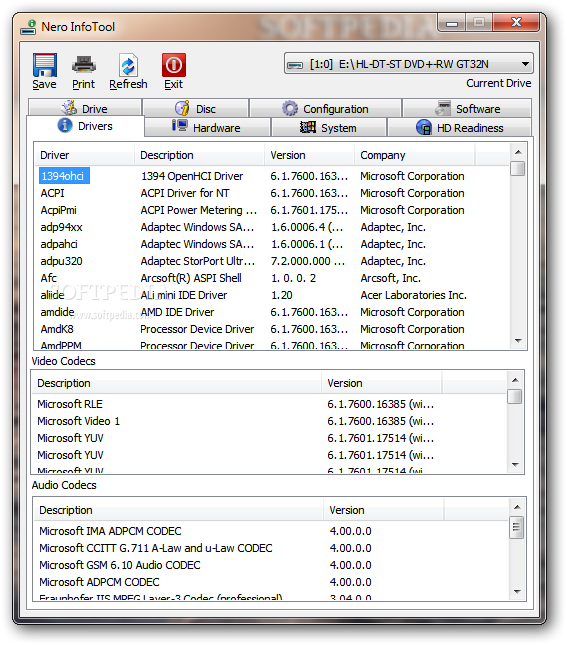Sort drivers list by Driver column header
The height and width of the screenshot is (645, 567).
(84, 155)
